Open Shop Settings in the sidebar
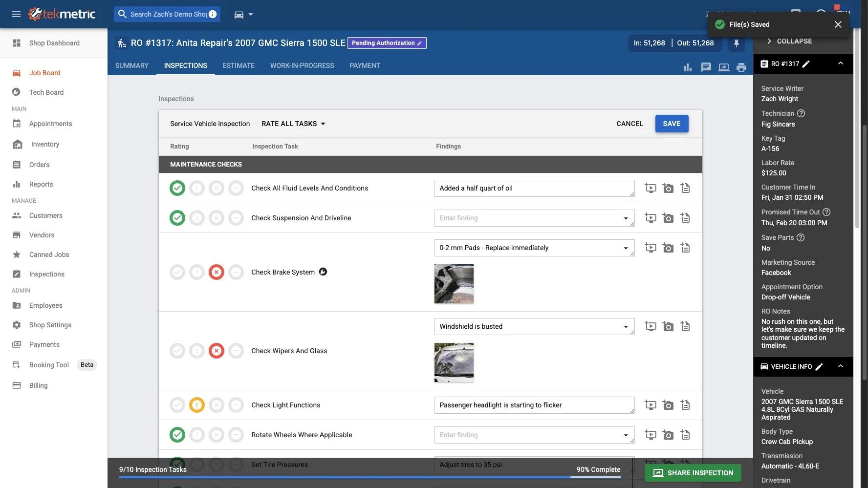This screenshot has height=488, width=868. click(x=50, y=325)
